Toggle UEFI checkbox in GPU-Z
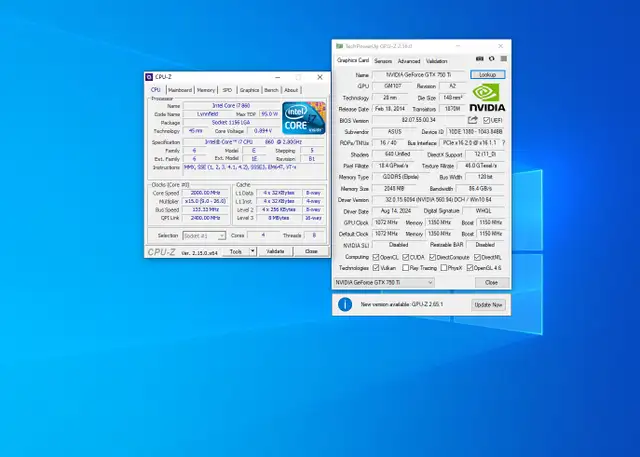 pos(486,120)
